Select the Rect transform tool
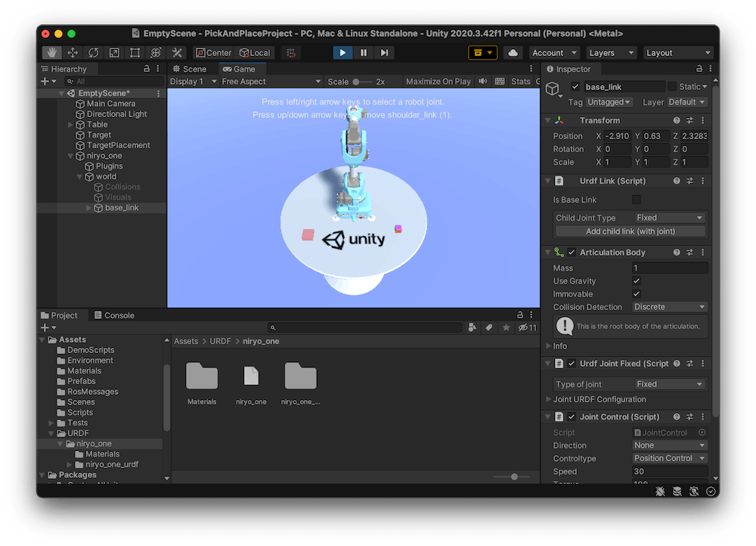The width and height of the screenshot is (756, 546). (x=135, y=53)
